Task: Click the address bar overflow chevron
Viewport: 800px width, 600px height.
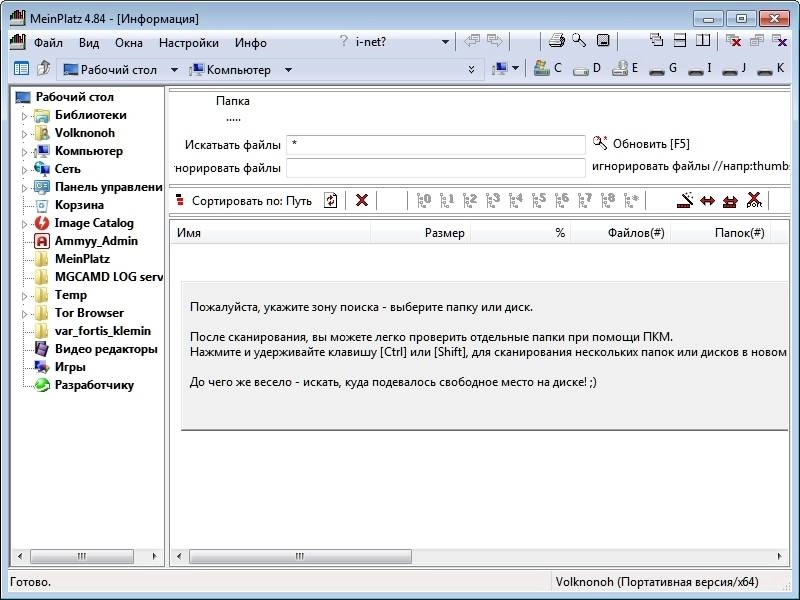Action: click(471, 69)
